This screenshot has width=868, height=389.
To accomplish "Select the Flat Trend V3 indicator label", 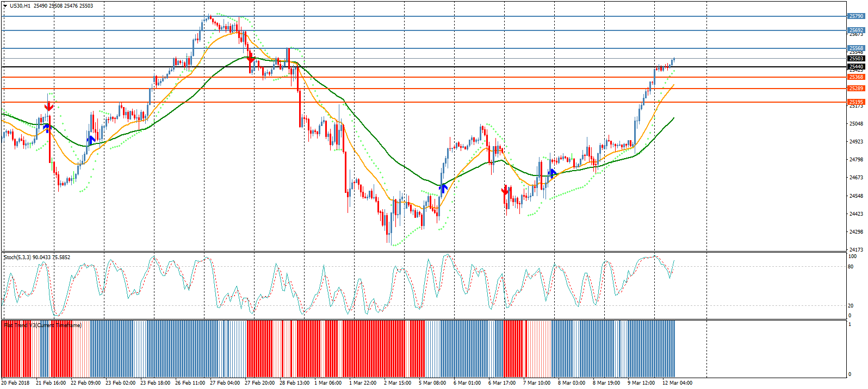I will click(x=42, y=325).
